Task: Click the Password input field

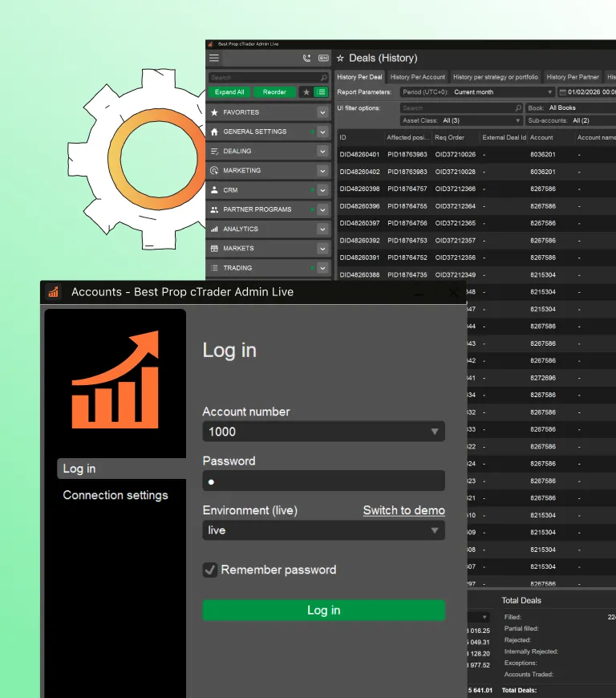Action: pyautogui.click(x=323, y=481)
